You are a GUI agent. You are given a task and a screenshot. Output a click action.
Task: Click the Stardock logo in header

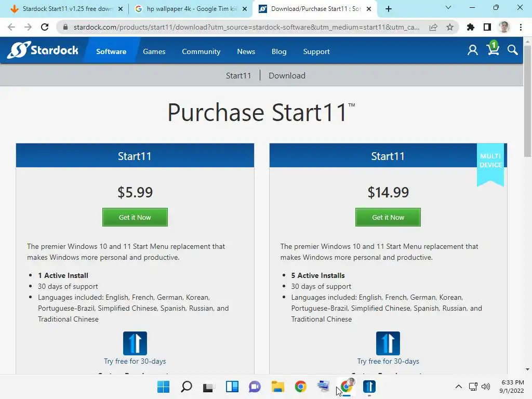[x=43, y=50]
